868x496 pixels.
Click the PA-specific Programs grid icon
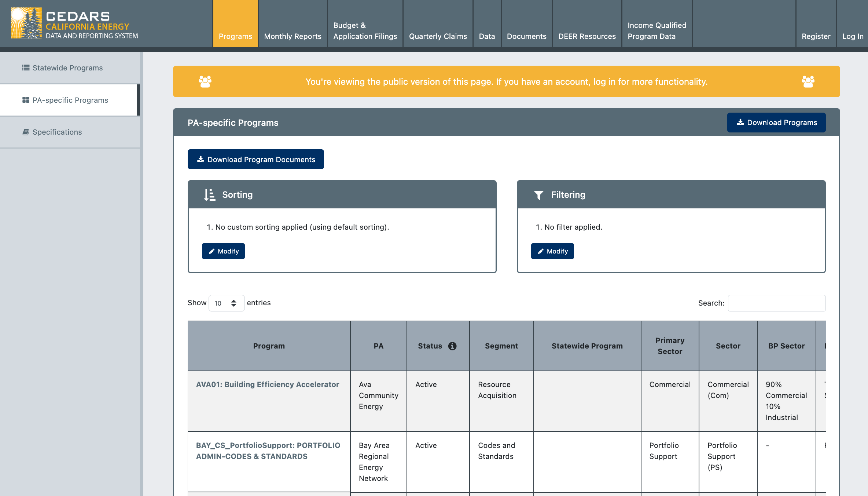[x=26, y=100]
